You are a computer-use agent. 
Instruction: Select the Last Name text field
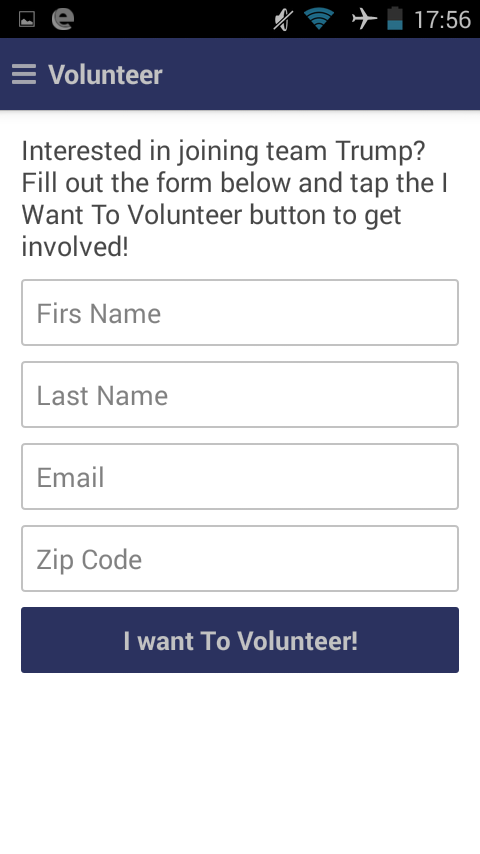pos(240,395)
